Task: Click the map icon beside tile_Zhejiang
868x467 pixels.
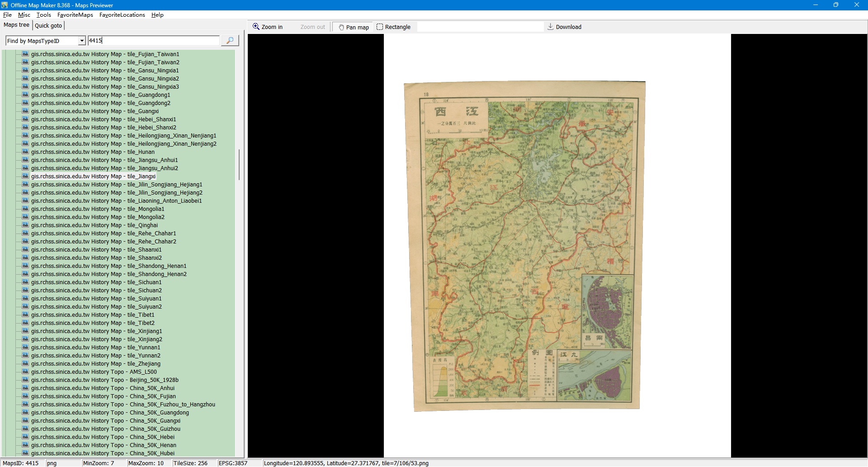Action: click(25, 364)
